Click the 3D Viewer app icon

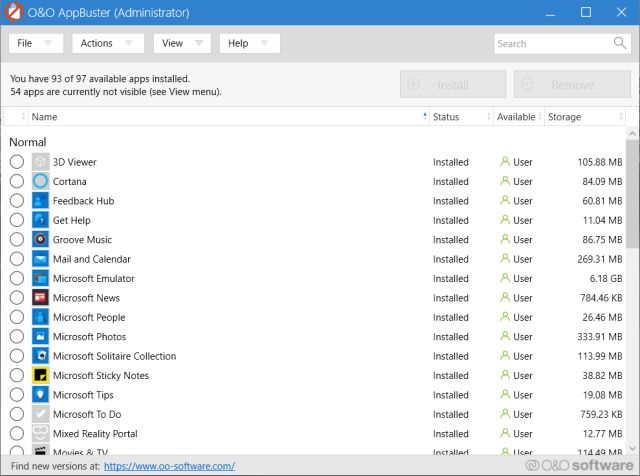tap(40, 162)
